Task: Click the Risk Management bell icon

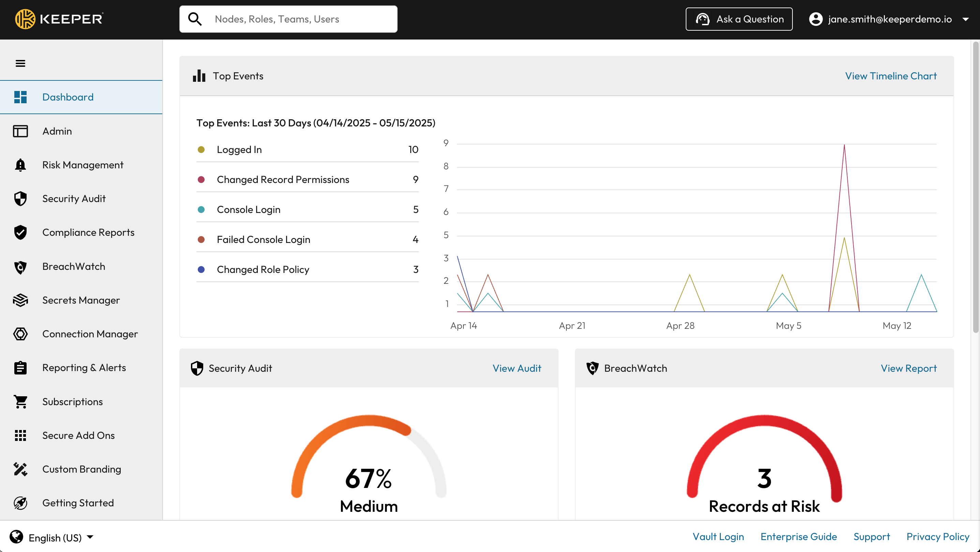Action: [x=20, y=165]
